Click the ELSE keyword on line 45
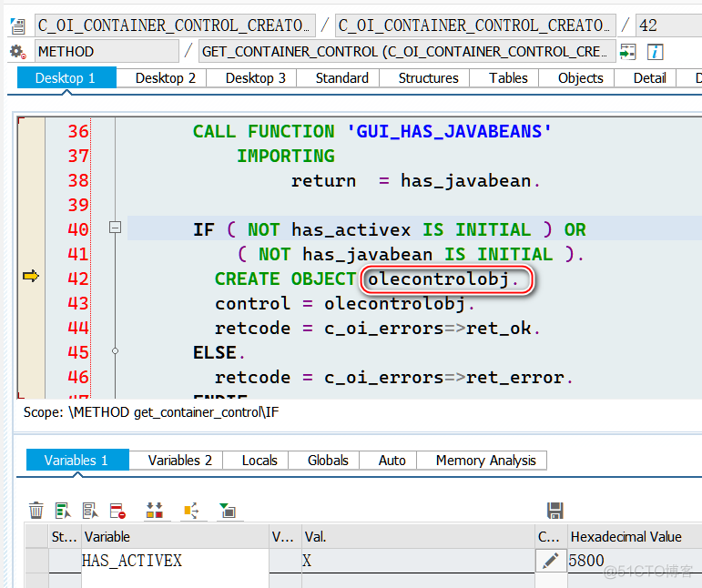Viewport: 702px width, 588px height. point(215,353)
